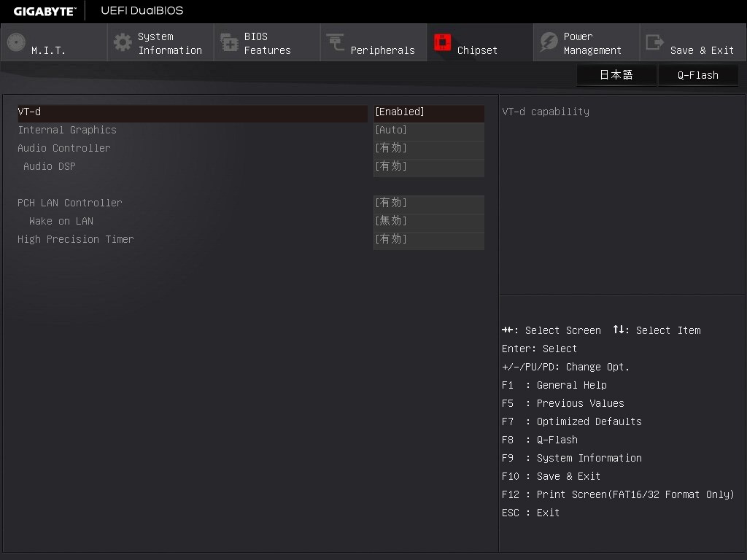Screen dimensions: 747x560
Task: Select the System Information gear icon
Action: [x=122, y=42]
